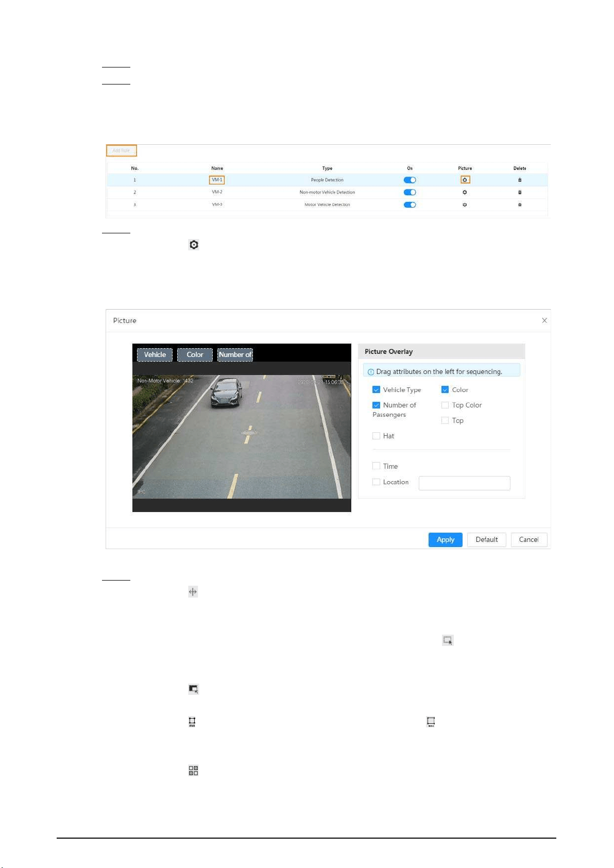Image resolution: width=614 pixels, height=868 pixels.
Task: Click the Default button
Action: coord(486,539)
